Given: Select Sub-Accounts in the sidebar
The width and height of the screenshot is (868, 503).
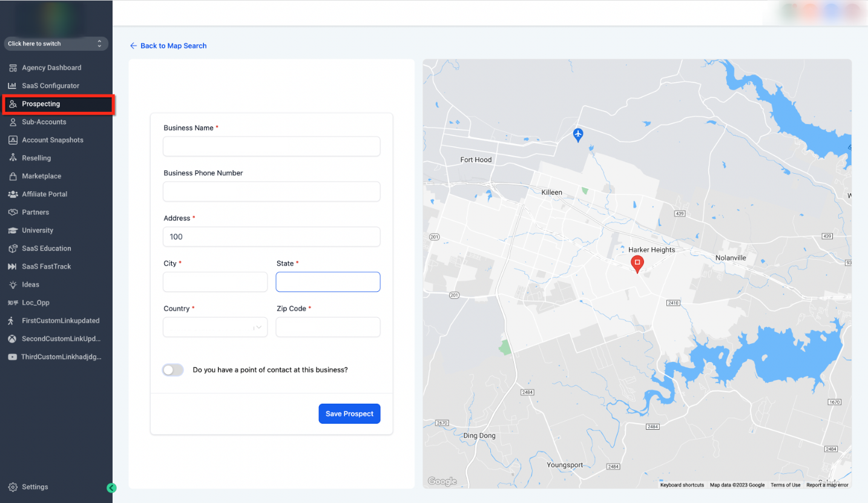Looking at the screenshot, I should click(44, 122).
